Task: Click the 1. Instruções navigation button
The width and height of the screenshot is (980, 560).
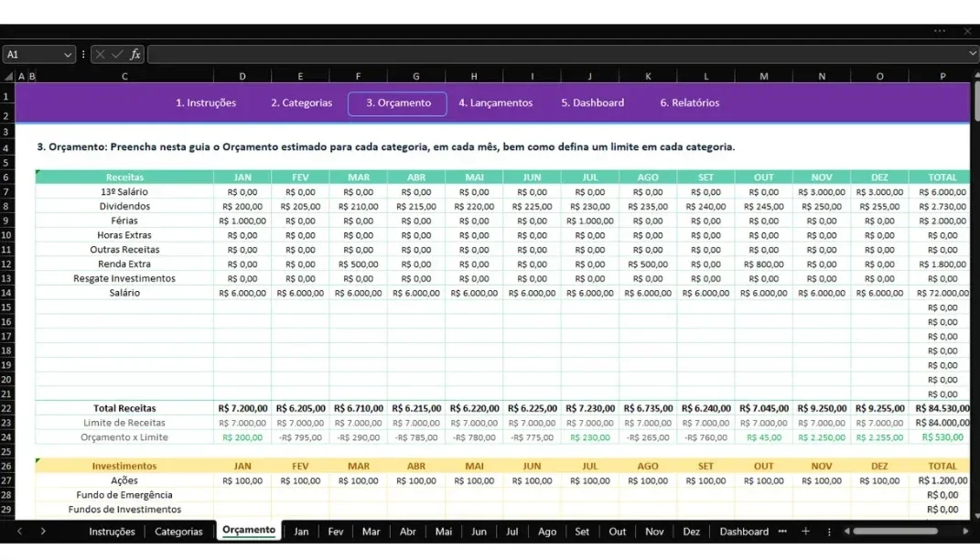Action: (206, 103)
